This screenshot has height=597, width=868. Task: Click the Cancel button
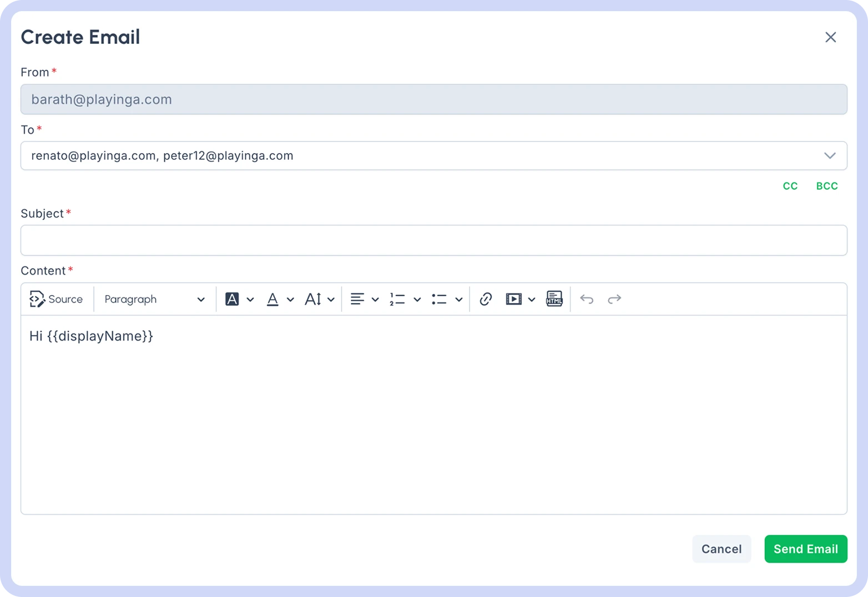(721, 549)
